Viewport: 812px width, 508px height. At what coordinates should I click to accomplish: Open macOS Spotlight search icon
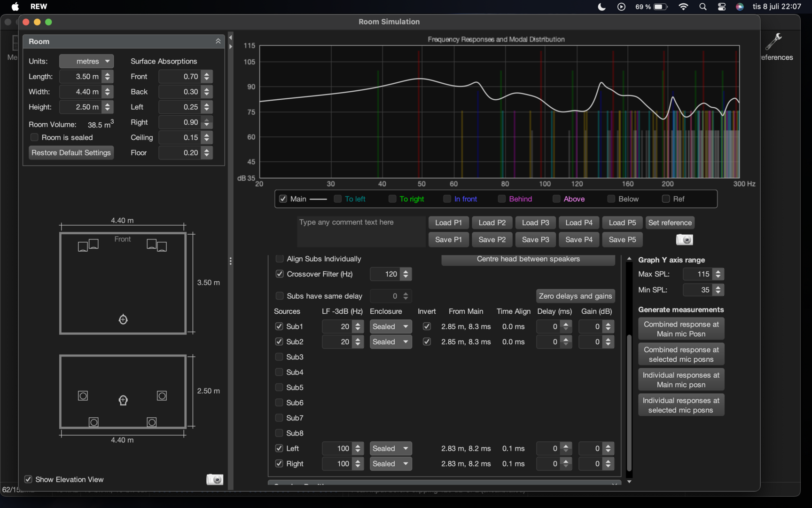pos(703,7)
